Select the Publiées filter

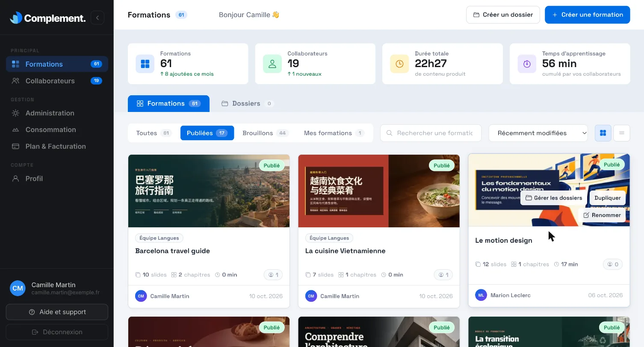[207, 133]
